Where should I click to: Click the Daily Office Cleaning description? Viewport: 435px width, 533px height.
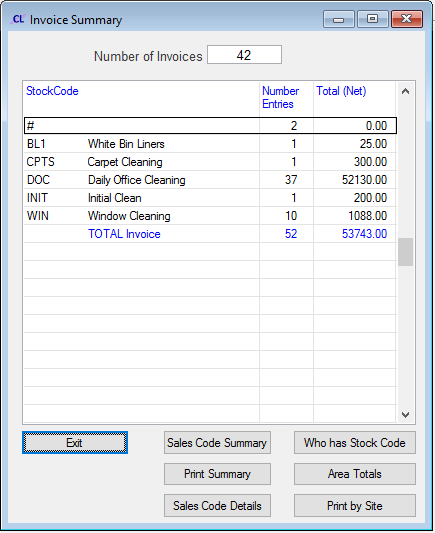(137, 180)
